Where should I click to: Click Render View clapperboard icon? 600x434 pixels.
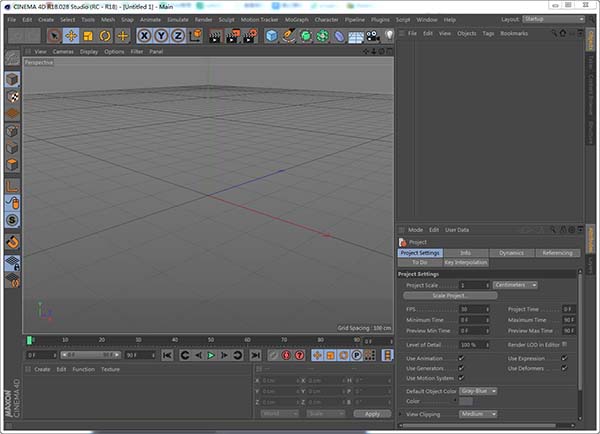(x=215, y=36)
